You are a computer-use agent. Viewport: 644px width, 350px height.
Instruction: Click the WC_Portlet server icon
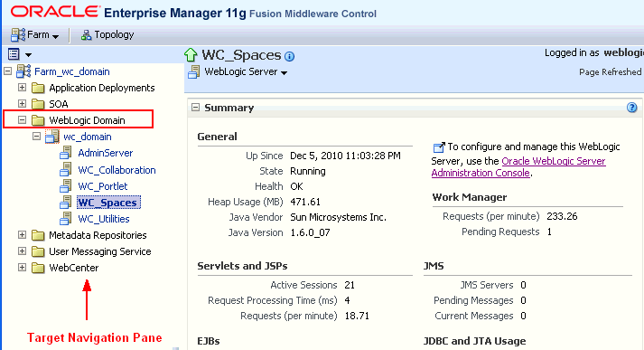(66, 186)
